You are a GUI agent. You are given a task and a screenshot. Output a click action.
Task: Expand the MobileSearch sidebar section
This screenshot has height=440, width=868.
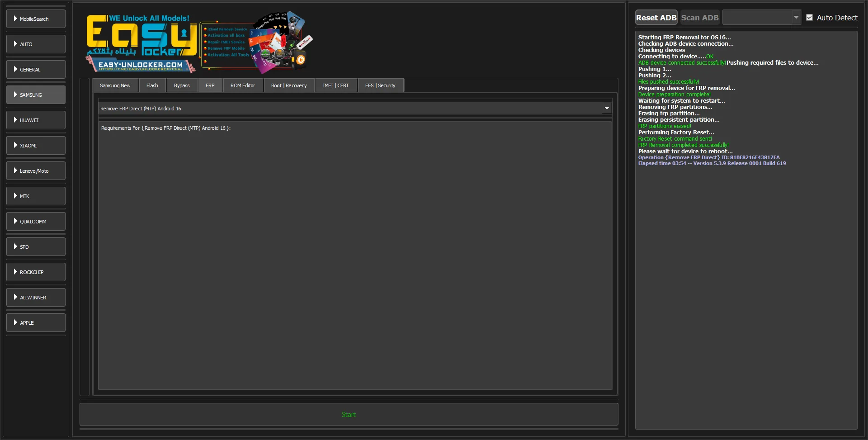pyautogui.click(x=15, y=19)
